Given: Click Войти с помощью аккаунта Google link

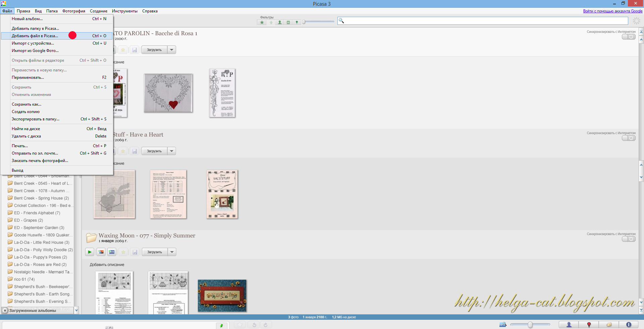Looking at the screenshot, I should 613,11.
